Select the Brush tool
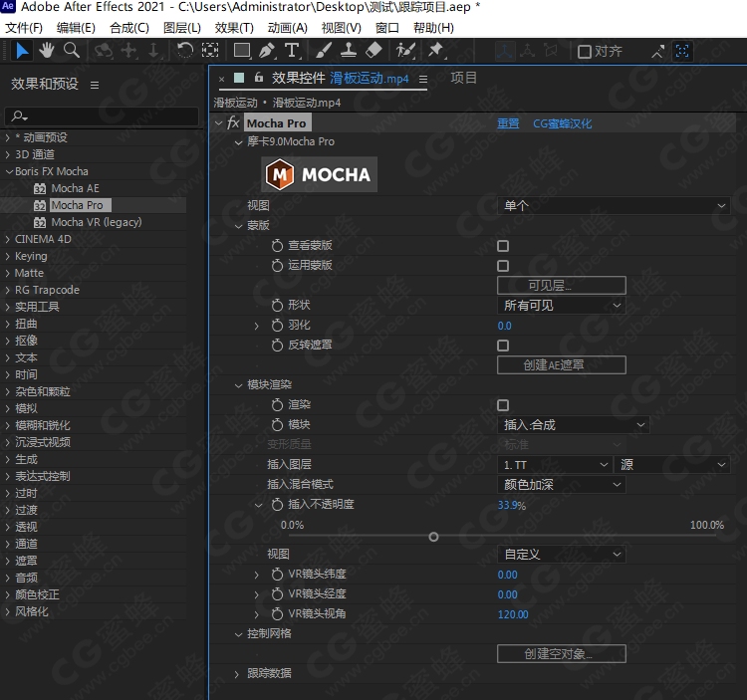Image resolution: width=747 pixels, height=700 pixels. coord(324,51)
